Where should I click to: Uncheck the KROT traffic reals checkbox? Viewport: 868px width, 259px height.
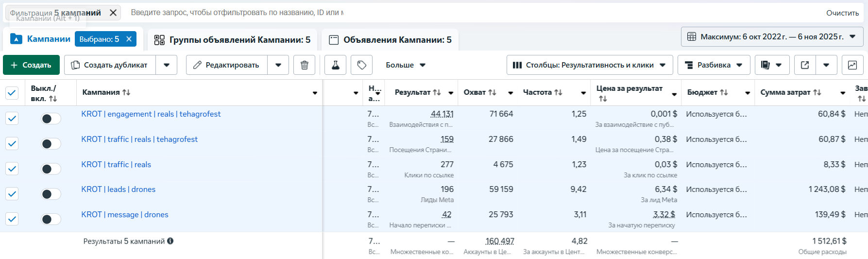(12, 169)
